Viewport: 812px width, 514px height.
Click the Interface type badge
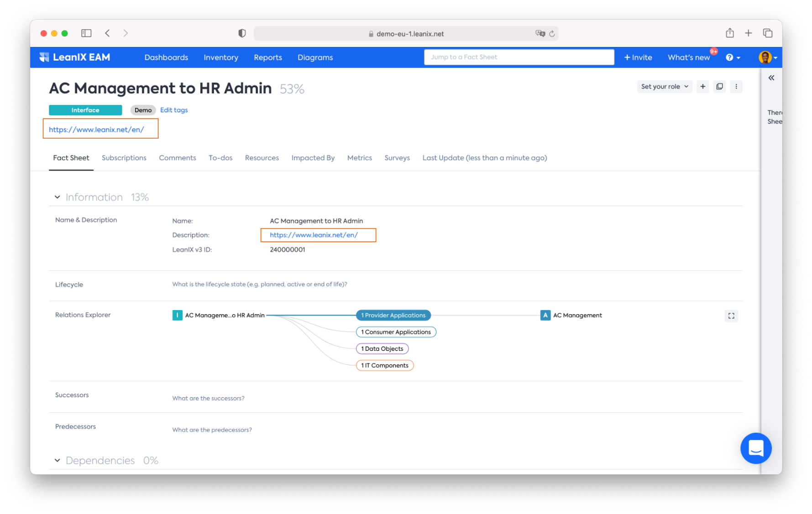point(85,110)
